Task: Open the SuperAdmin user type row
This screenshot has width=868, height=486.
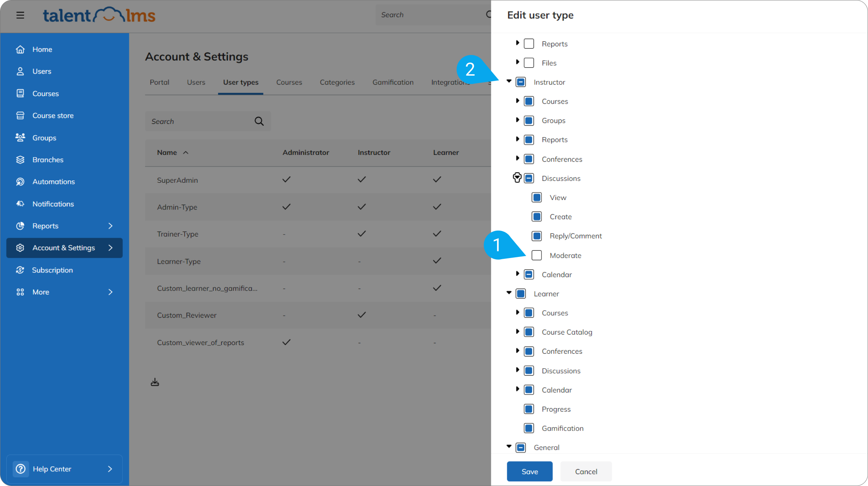Action: coord(318,180)
